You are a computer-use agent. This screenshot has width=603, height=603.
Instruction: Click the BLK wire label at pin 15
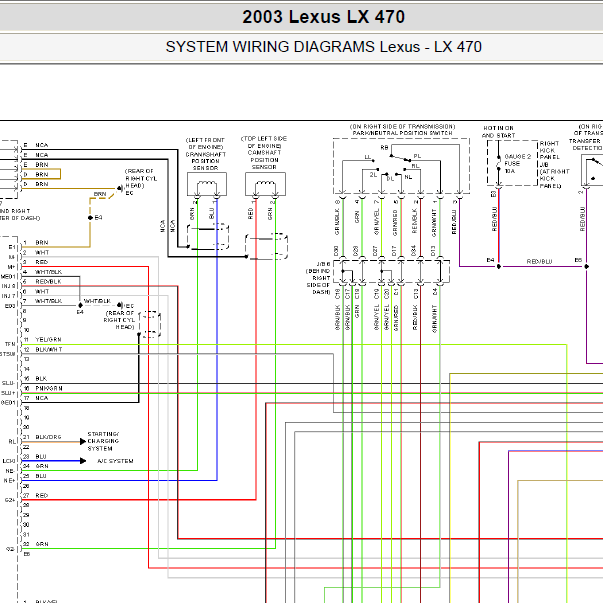point(41,378)
